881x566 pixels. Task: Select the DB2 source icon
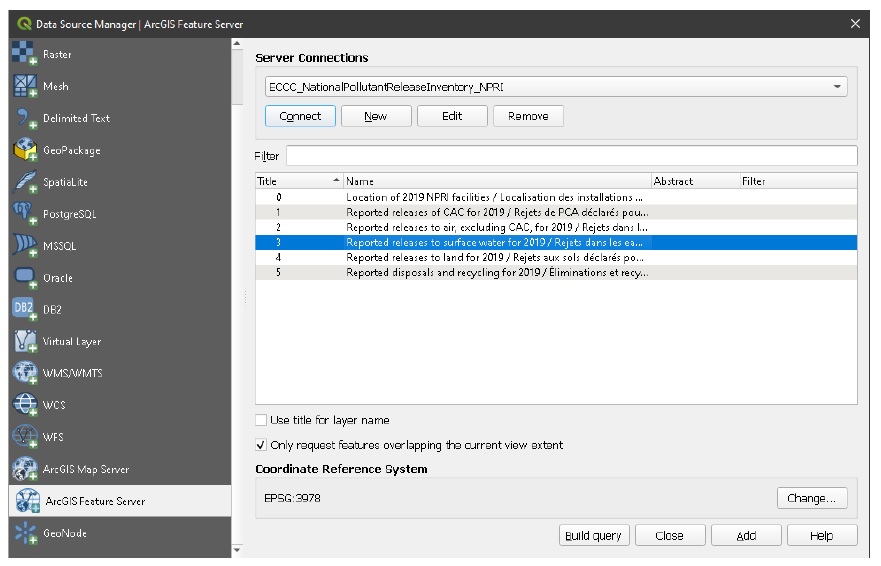(24, 309)
